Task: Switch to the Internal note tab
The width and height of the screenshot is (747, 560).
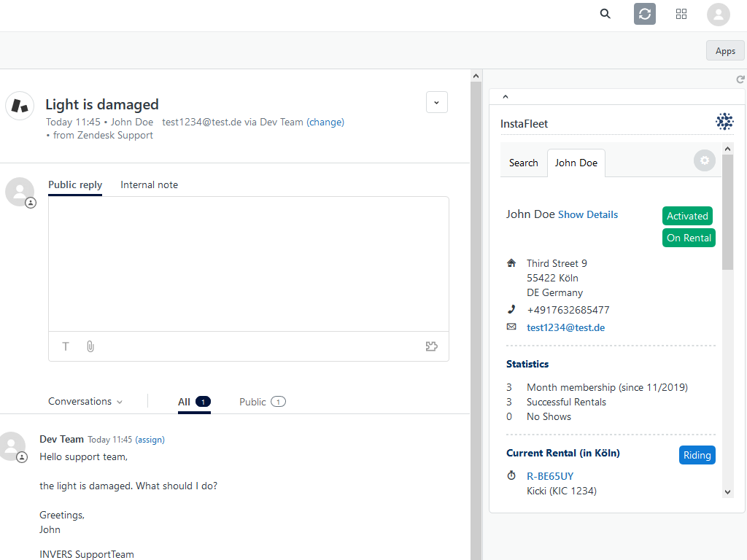Action: tap(149, 185)
